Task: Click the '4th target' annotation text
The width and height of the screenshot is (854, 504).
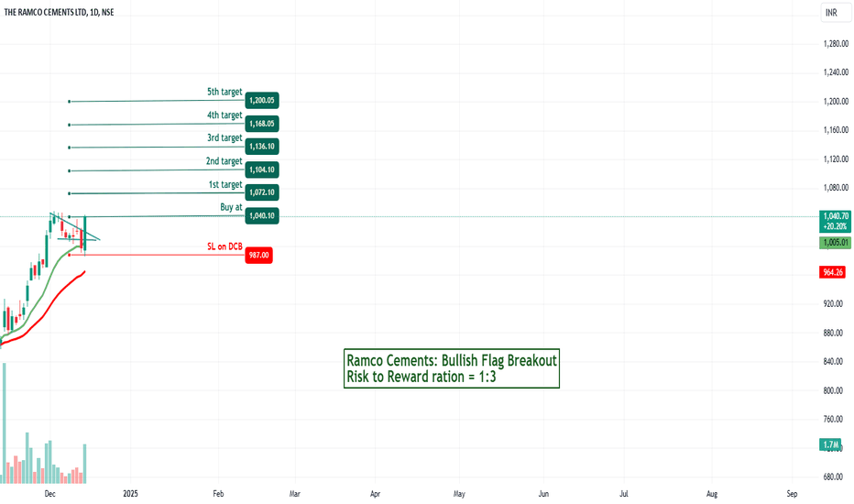Action: pos(224,115)
